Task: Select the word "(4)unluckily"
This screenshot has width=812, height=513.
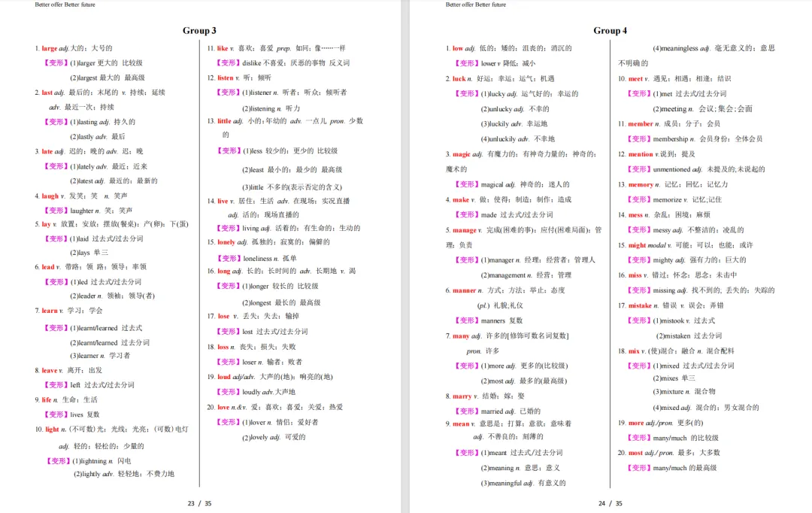Action: 498,139
